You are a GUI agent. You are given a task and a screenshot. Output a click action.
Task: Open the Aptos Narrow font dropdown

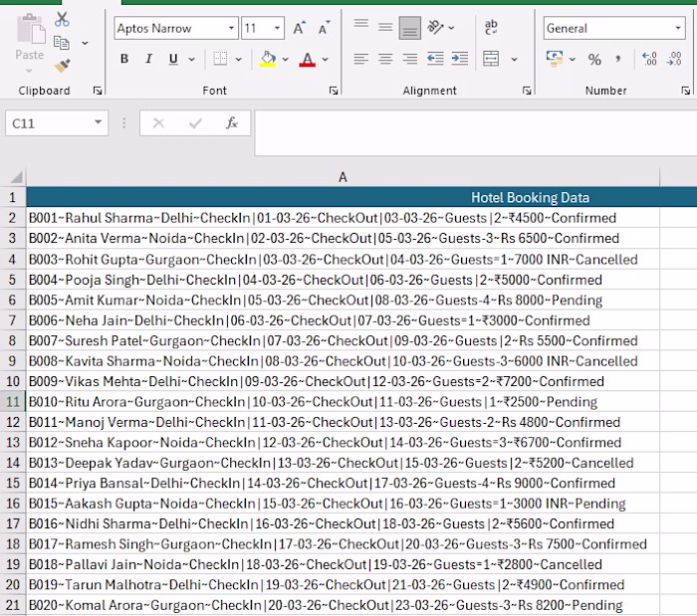coord(231,28)
